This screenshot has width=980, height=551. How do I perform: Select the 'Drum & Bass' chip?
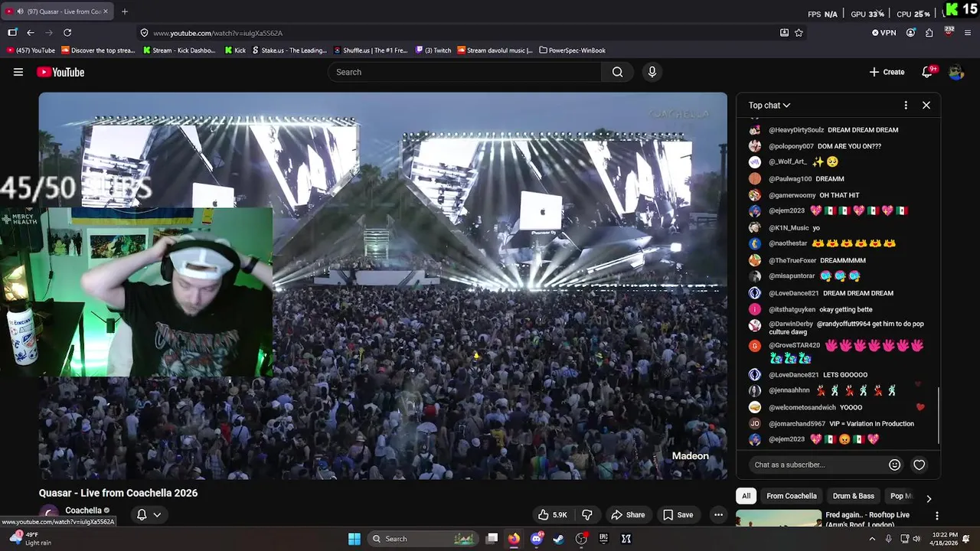pos(853,496)
